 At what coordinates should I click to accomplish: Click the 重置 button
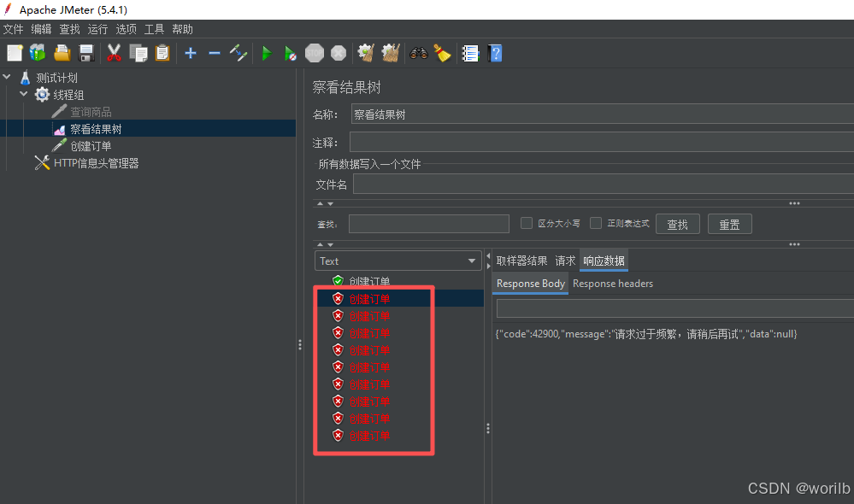coord(729,225)
